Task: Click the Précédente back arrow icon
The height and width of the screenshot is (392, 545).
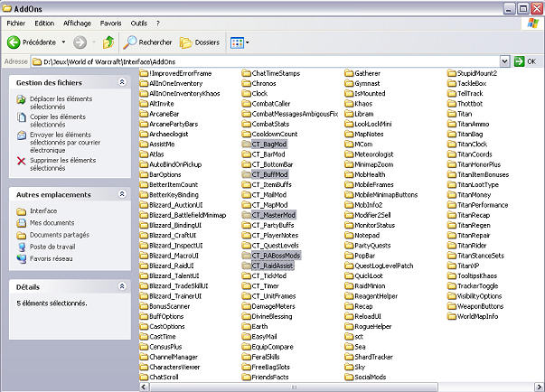Action: click(14, 42)
